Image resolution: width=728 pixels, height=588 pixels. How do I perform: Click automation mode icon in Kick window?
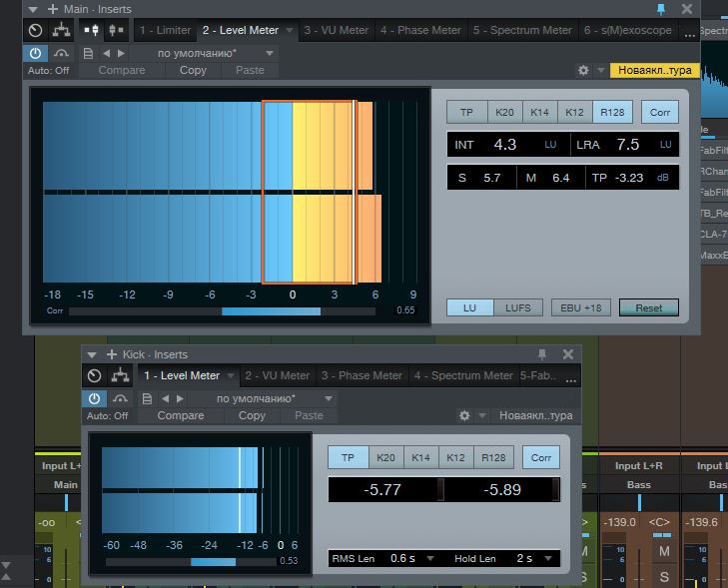120,398
